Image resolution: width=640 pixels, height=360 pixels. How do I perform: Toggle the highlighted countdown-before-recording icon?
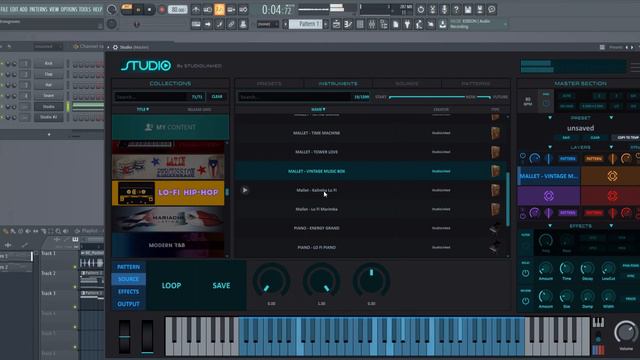(220, 9)
